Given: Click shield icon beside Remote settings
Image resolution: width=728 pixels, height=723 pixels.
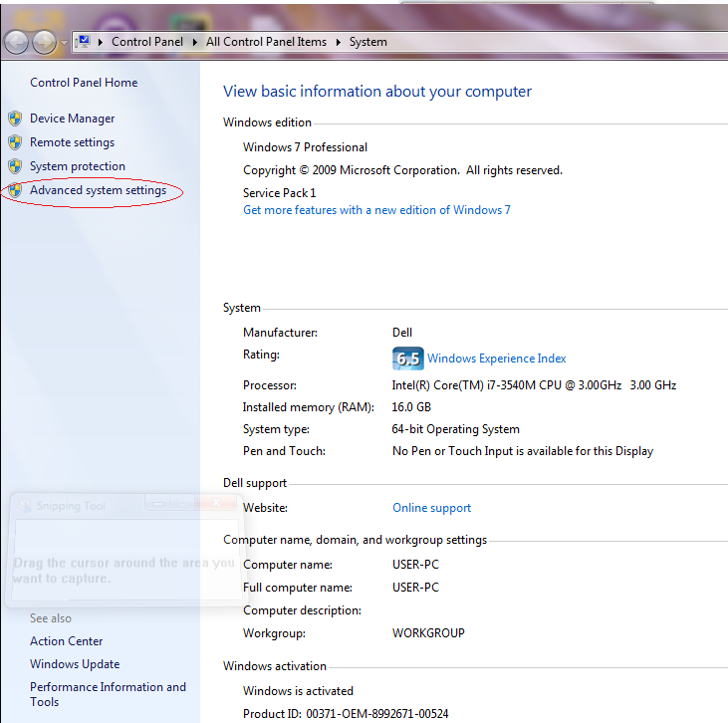Looking at the screenshot, I should (15, 142).
